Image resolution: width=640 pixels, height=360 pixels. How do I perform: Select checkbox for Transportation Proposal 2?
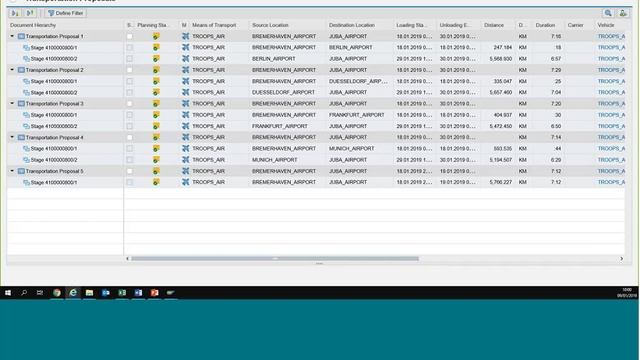(129, 70)
